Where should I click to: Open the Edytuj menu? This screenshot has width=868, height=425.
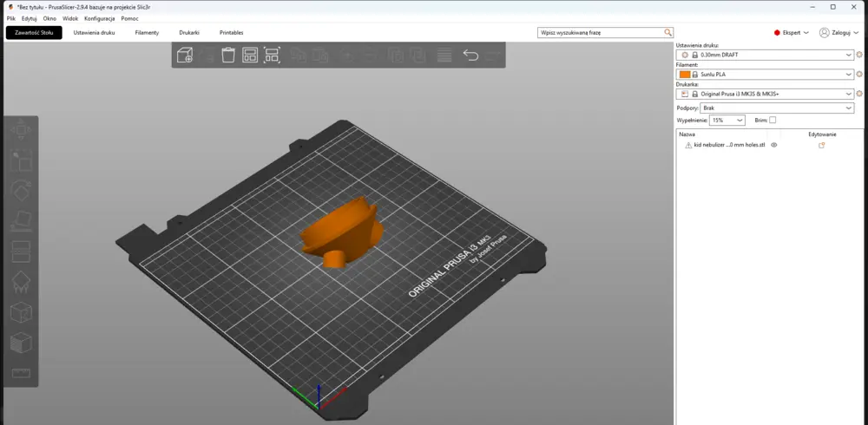pyautogui.click(x=30, y=18)
